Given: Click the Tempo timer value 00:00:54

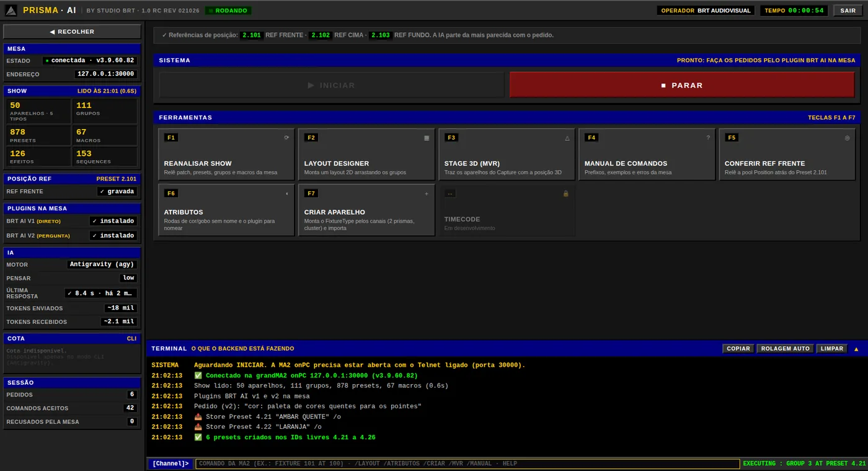Looking at the screenshot, I should pyautogui.click(x=806, y=11).
